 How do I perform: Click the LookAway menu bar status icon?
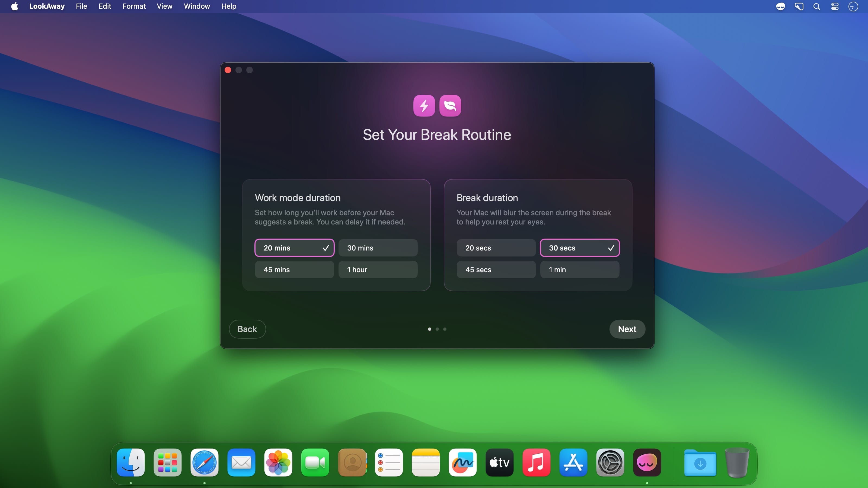[780, 7]
